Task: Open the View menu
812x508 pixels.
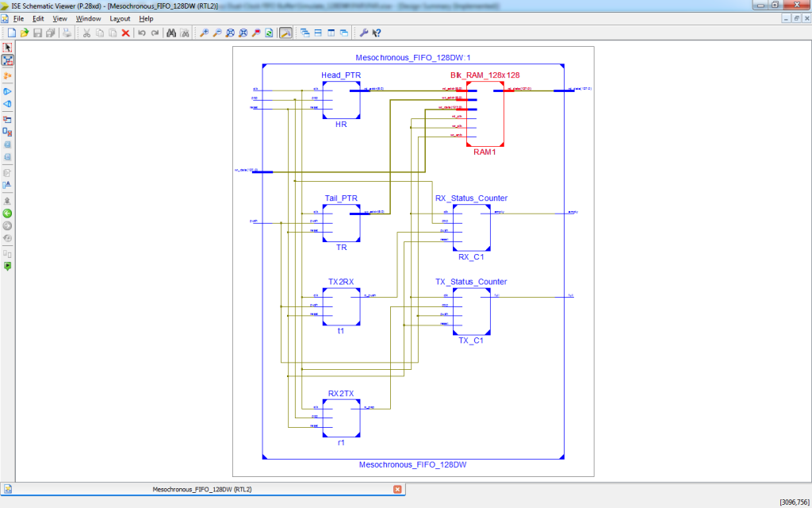Action: tap(59, 18)
